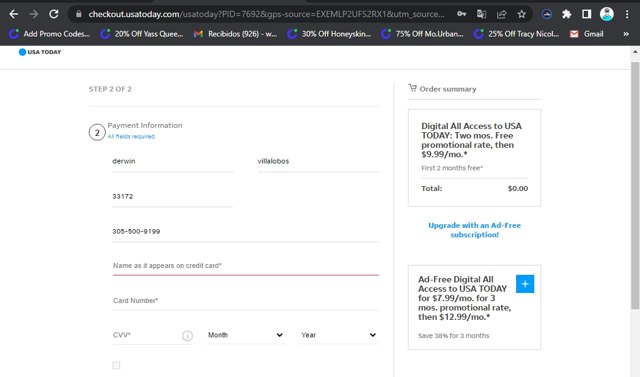Click the zip code field with 33172
The image size is (640, 377).
173,197
